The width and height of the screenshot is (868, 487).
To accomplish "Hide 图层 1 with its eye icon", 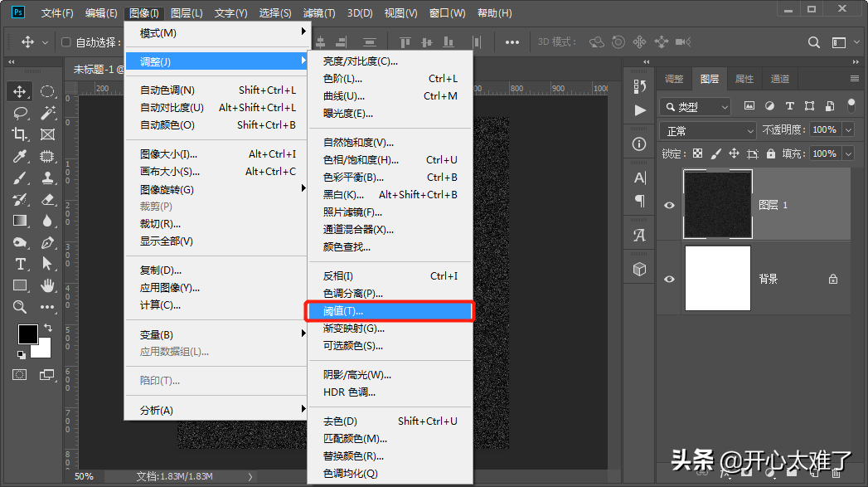I will click(x=669, y=205).
